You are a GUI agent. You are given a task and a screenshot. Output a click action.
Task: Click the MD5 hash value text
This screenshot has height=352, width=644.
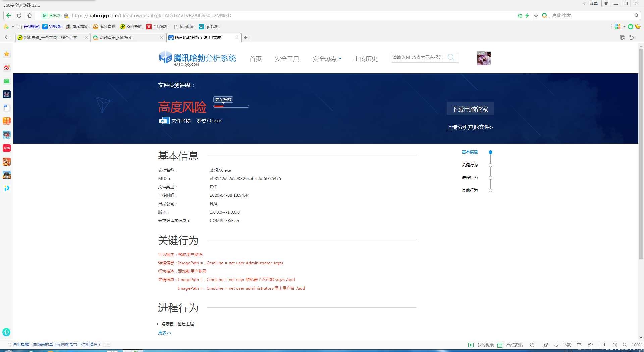(245, 179)
